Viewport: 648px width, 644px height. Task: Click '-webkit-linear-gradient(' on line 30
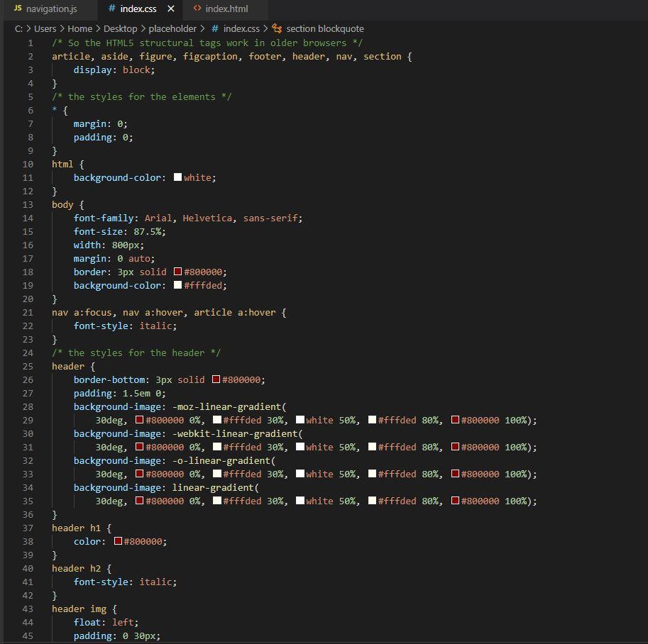click(x=237, y=434)
